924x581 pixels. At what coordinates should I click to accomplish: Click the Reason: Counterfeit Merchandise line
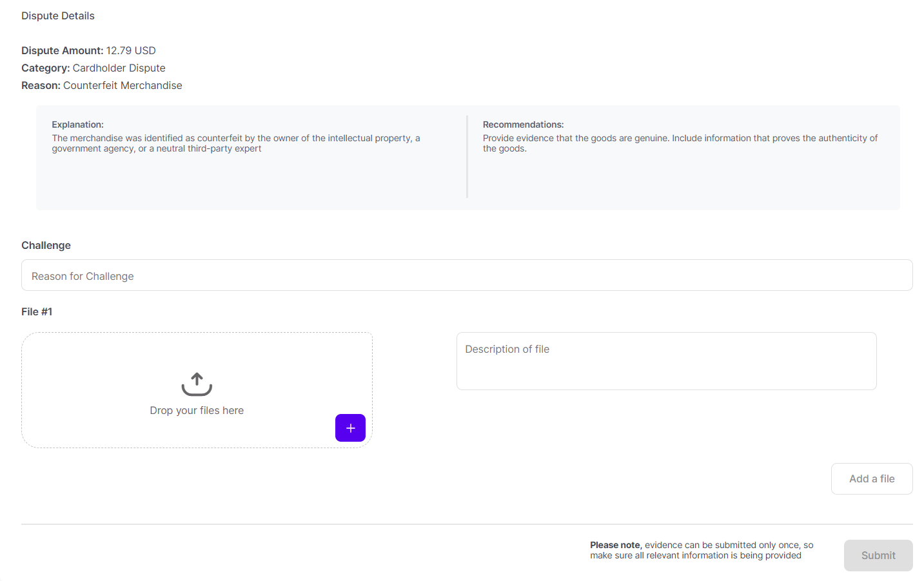point(102,86)
